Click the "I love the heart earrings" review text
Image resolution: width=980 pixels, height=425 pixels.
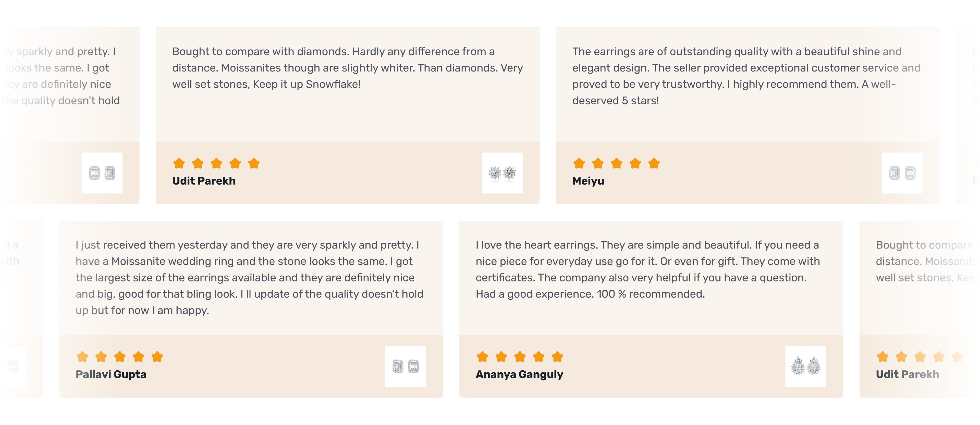click(x=647, y=269)
